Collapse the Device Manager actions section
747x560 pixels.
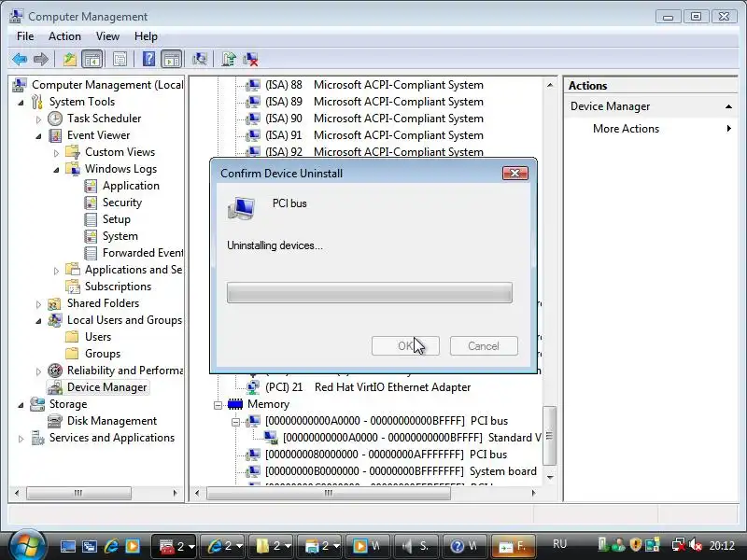click(728, 106)
